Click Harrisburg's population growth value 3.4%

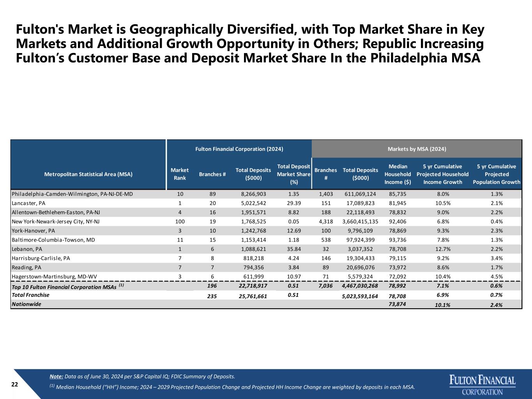point(497,258)
